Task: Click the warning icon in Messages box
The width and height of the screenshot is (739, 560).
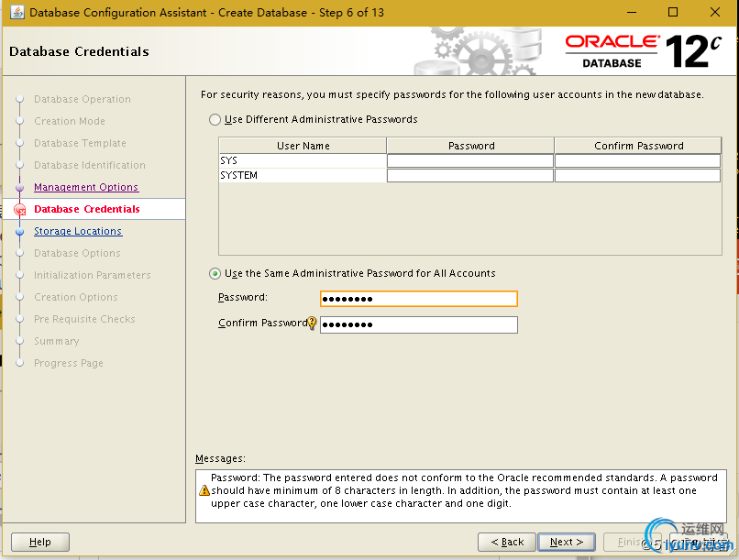Action: pyautogui.click(x=204, y=490)
